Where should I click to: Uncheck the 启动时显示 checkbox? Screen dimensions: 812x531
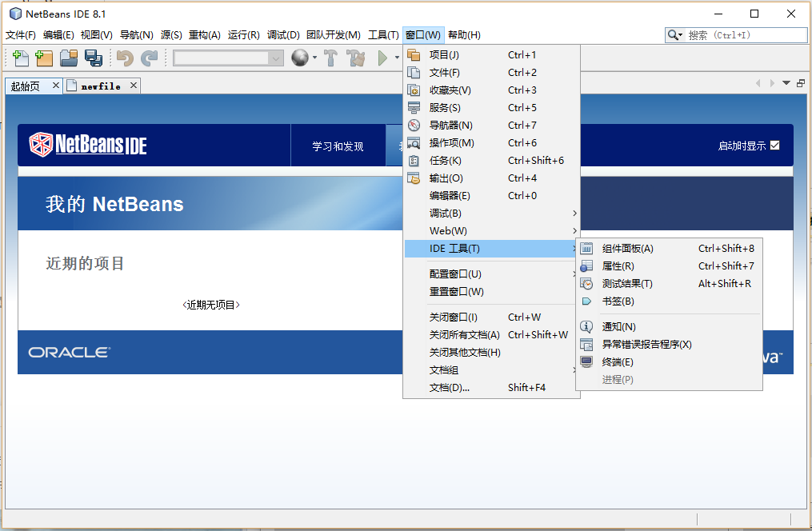774,146
